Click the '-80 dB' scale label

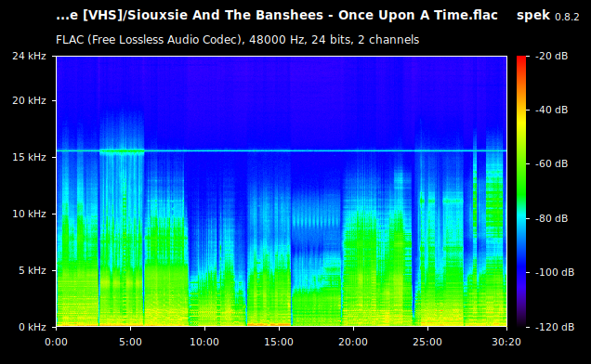pyautogui.click(x=551, y=218)
